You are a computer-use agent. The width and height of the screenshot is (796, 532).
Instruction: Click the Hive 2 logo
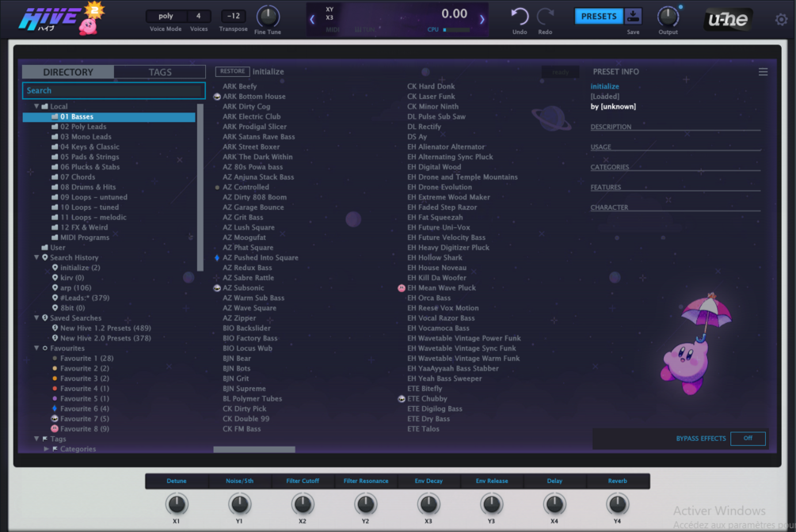click(61, 18)
